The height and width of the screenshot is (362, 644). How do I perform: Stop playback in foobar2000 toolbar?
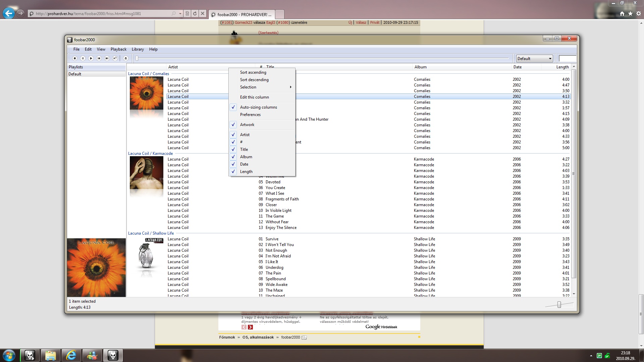tap(75, 58)
